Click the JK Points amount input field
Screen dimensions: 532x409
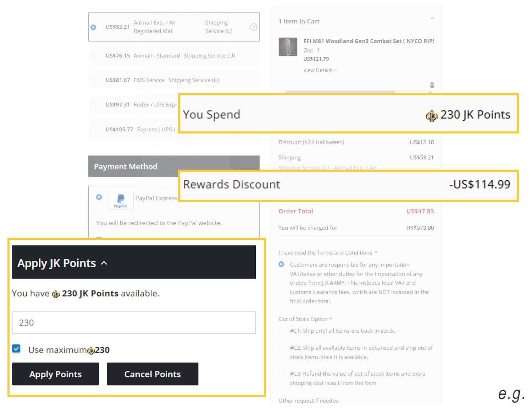[x=134, y=322]
